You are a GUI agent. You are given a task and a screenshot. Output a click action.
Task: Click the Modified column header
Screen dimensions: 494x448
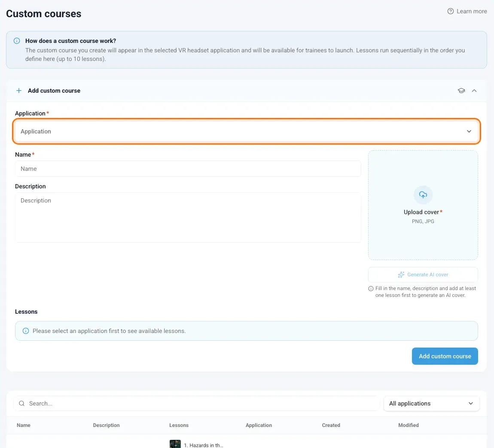(409, 425)
